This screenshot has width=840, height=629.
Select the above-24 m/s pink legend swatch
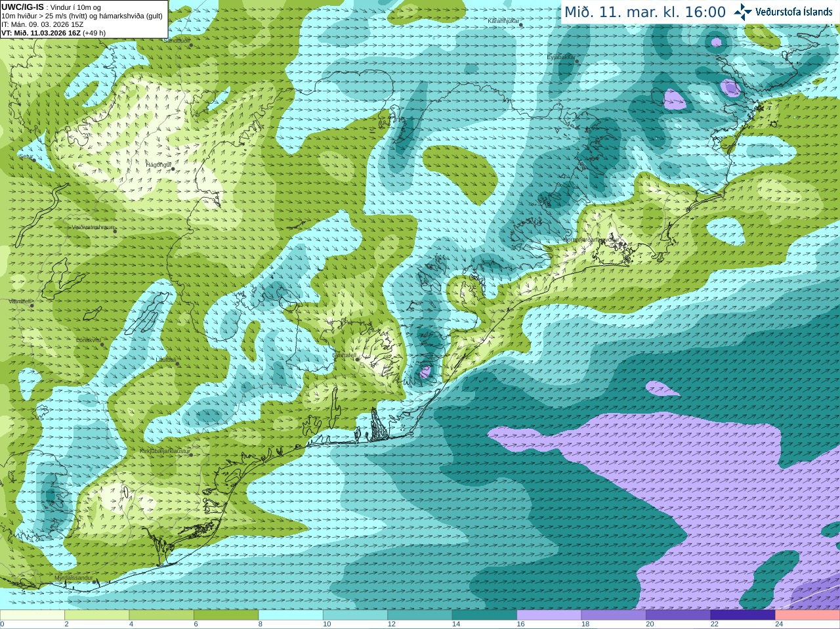coord(808,615)
